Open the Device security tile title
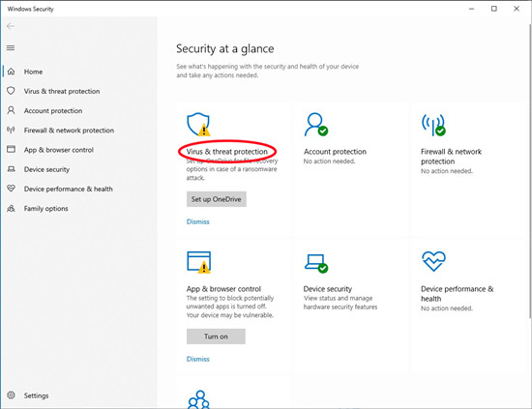532x409 pixels. tap(327, 289)
